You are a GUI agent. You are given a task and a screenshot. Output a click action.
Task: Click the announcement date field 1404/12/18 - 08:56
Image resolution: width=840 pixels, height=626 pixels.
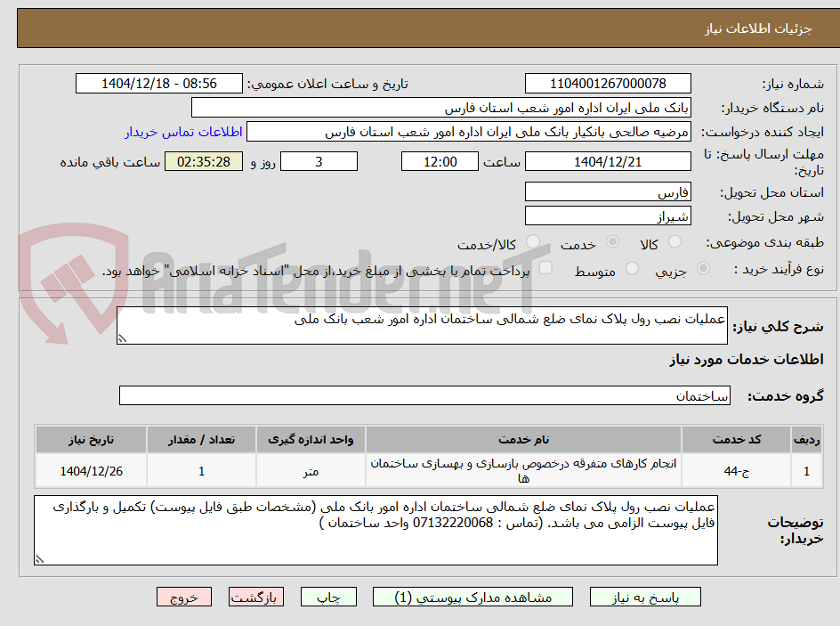(x=159, y=84)
